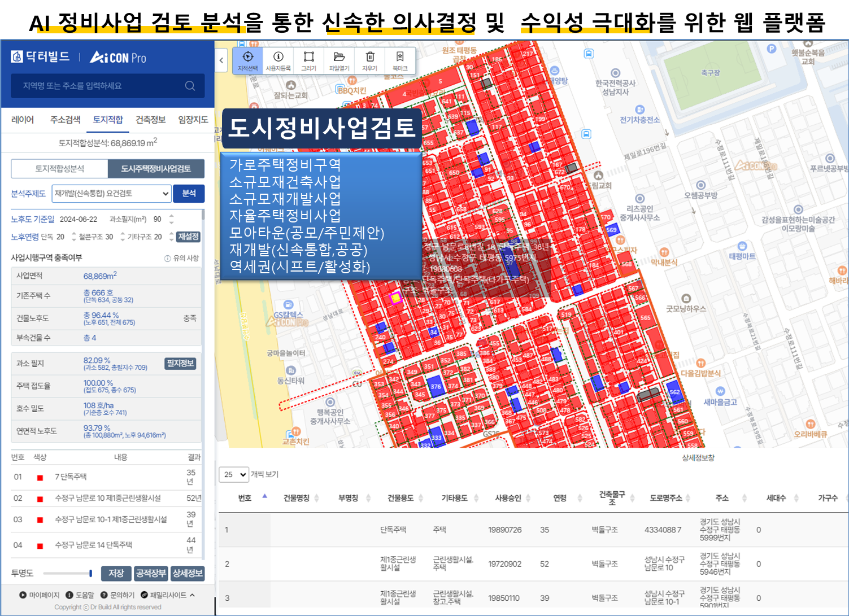Click the magnifier search icon
This screenshot has height=616, width=849.
[190, 86]
